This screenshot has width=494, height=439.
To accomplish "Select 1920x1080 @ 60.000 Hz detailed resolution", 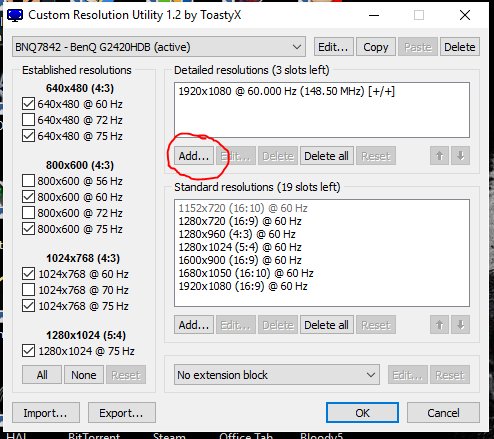I will pyautogui.click(x=287, y=91).
